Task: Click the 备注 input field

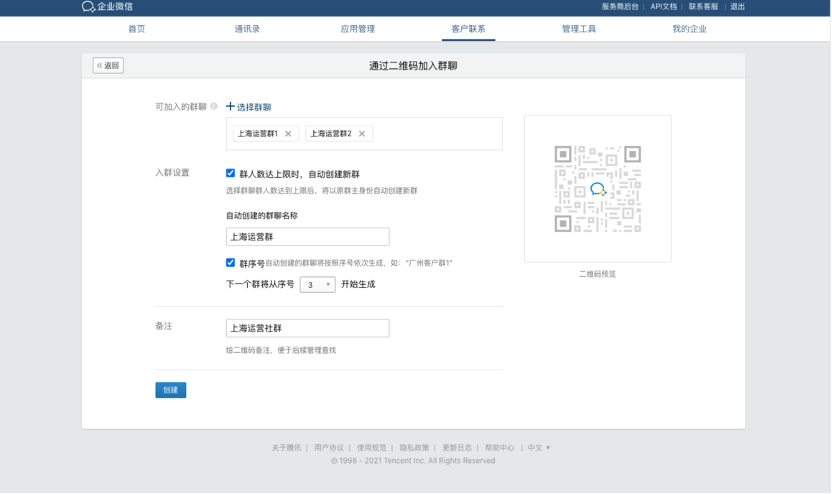Action: [308, 328]
